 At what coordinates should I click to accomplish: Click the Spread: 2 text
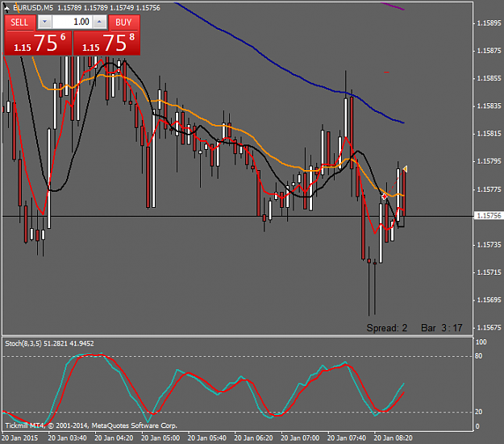387,328
